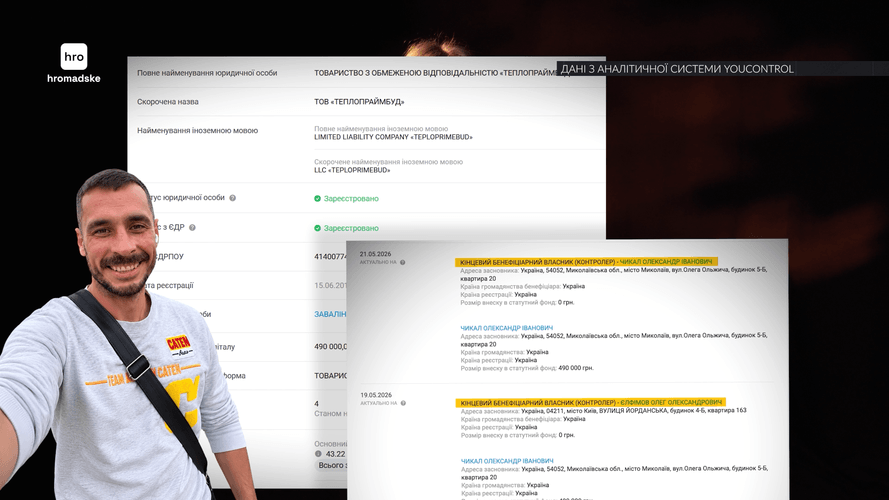The image size is (889, 500).
Task: Select address 'ВУЛИЦЯ ЙОРДАНСЬКА, будинок 4-Б' line
Action: (603, 410)
